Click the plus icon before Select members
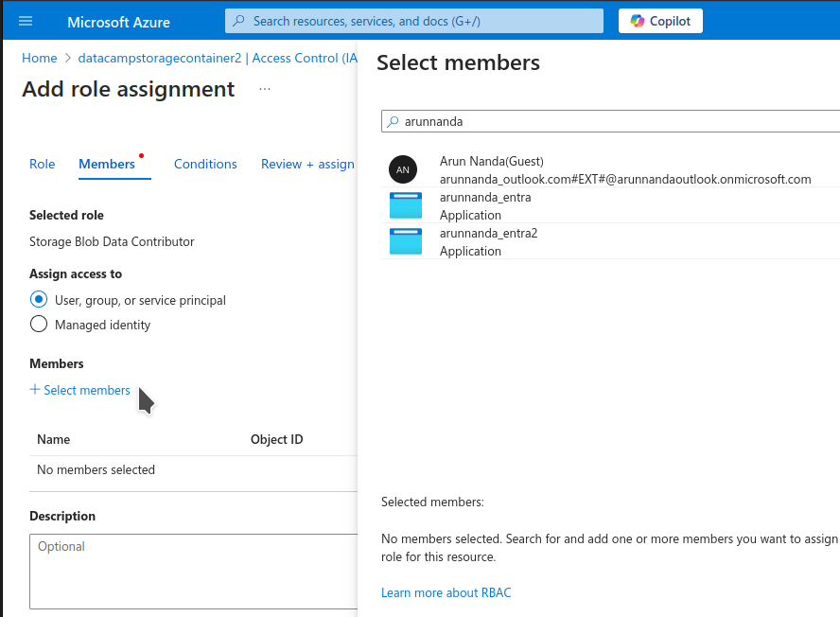Screen dimensions: 840x617 click(x=35, y=390)
